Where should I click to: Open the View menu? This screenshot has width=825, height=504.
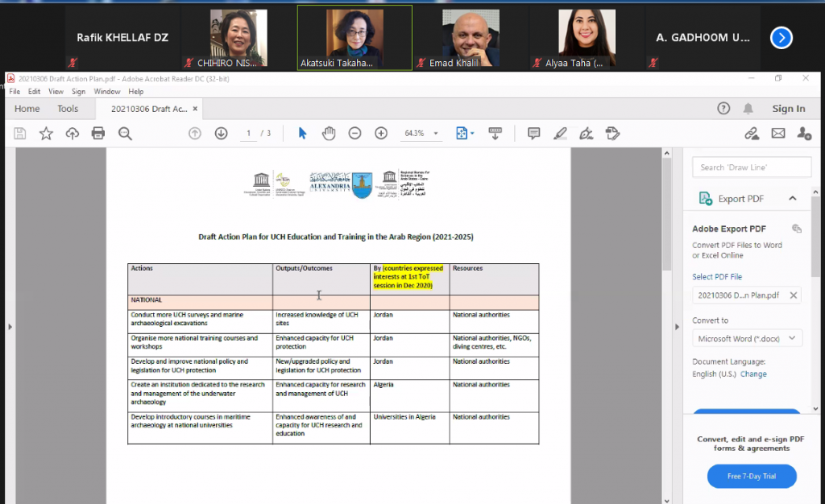(x=56, y=92)
